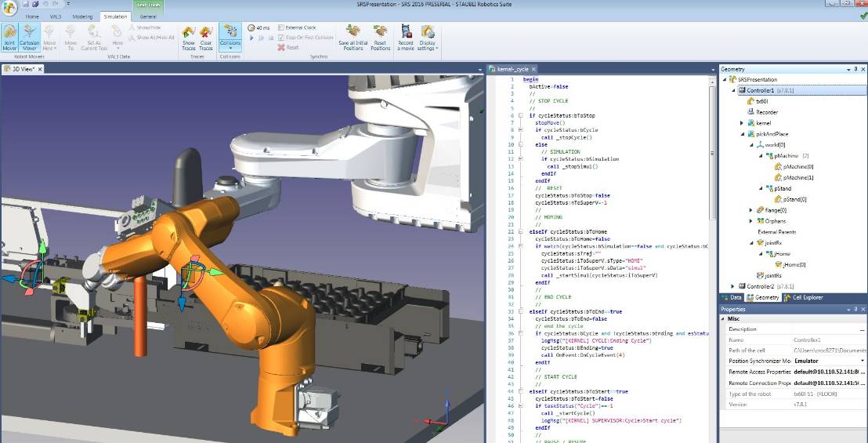The height and width of the screenshot is (443, 868).
Task: Pin the Properties panel
Action: pos(855,309)
